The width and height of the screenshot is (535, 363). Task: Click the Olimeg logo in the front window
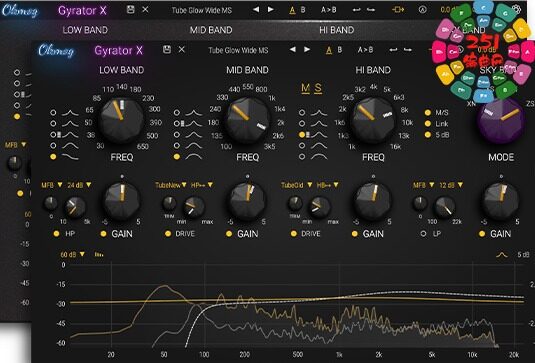pyautogui.click(x=56, y=51)
